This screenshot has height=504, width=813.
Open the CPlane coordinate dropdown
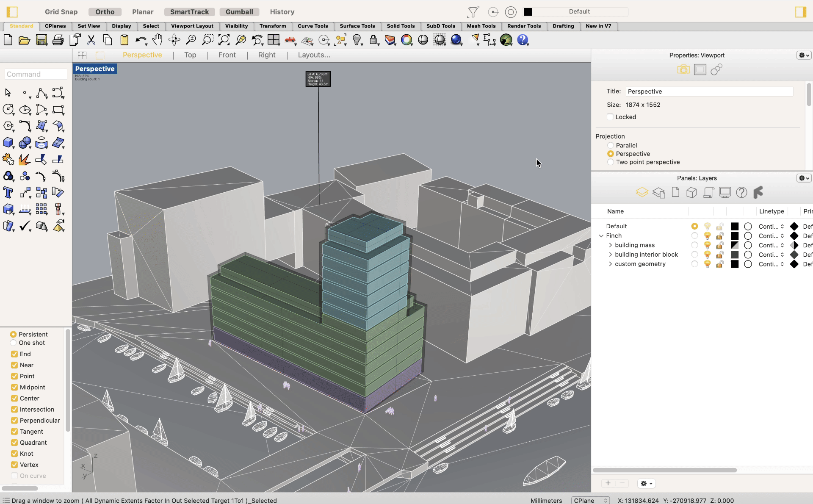(590, 500)
